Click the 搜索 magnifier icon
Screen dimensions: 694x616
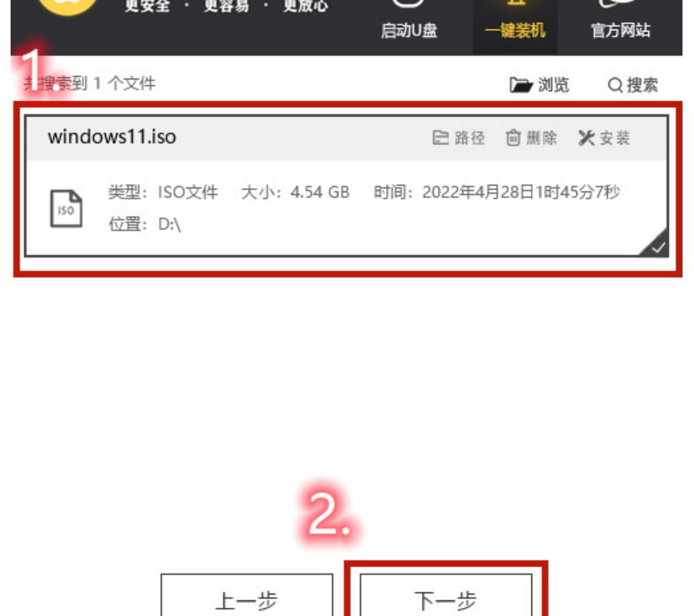click(x=614, y=85)
